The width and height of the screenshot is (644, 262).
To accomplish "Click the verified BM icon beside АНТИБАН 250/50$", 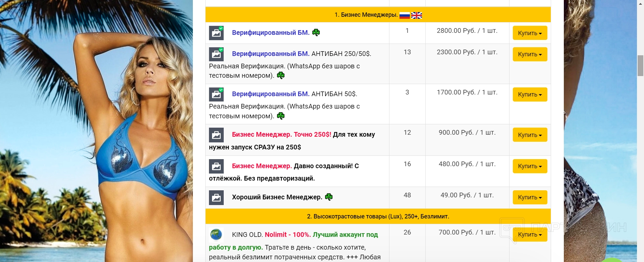I will pos(216,54).
